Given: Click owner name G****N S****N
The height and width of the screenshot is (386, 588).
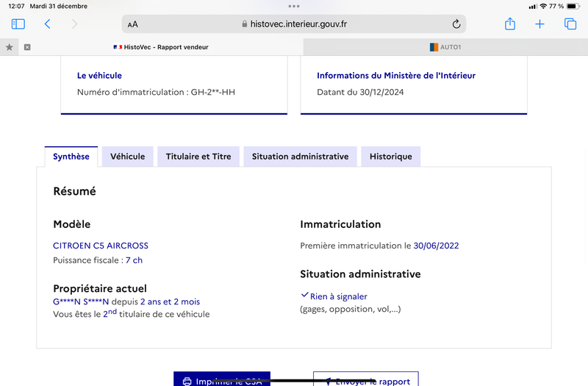Looking at the screenshot, I should (x=81, y=301).
